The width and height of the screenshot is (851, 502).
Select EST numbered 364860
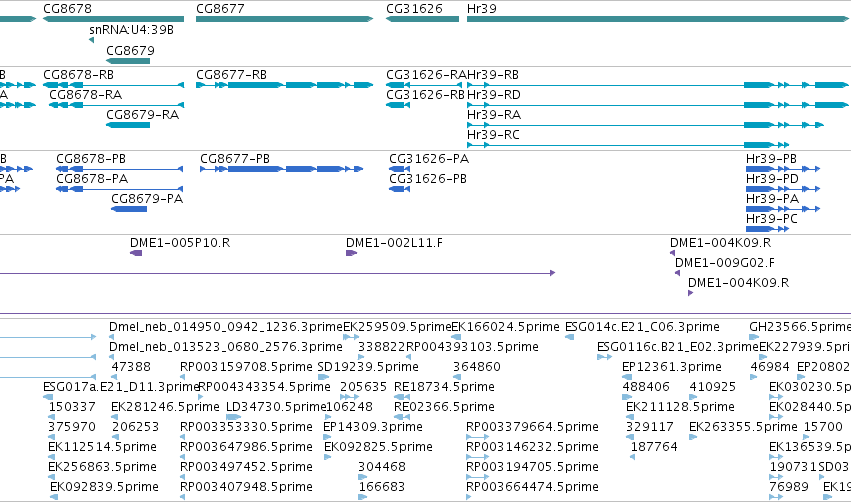click(x=477, y=367)
